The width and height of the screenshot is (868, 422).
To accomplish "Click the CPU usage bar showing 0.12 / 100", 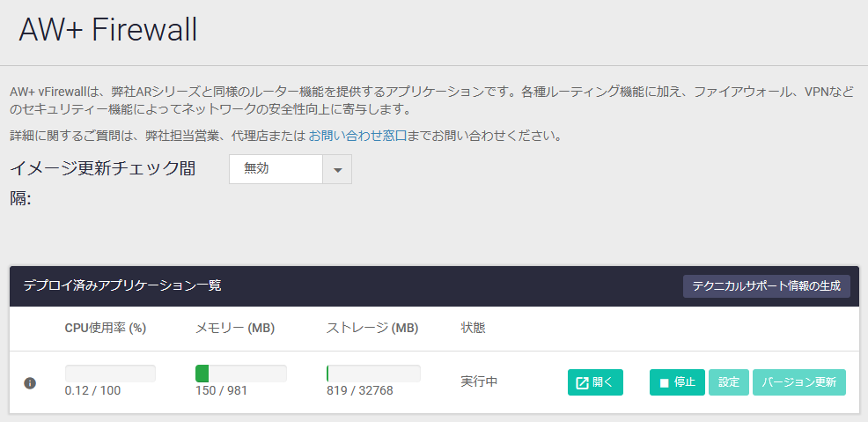I will [x=110, y=374].
